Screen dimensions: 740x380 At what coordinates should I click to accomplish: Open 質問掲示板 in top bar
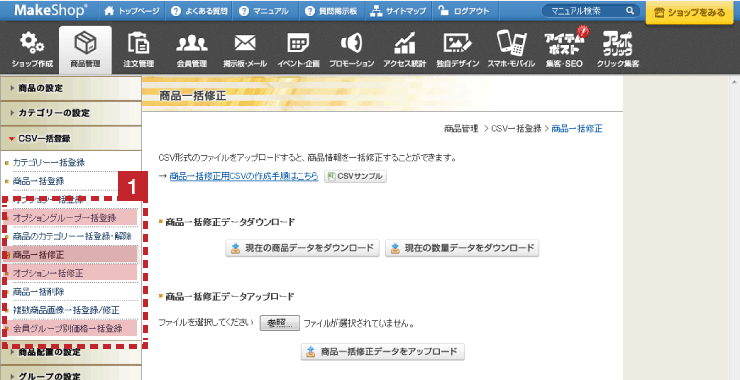point(330,11)
